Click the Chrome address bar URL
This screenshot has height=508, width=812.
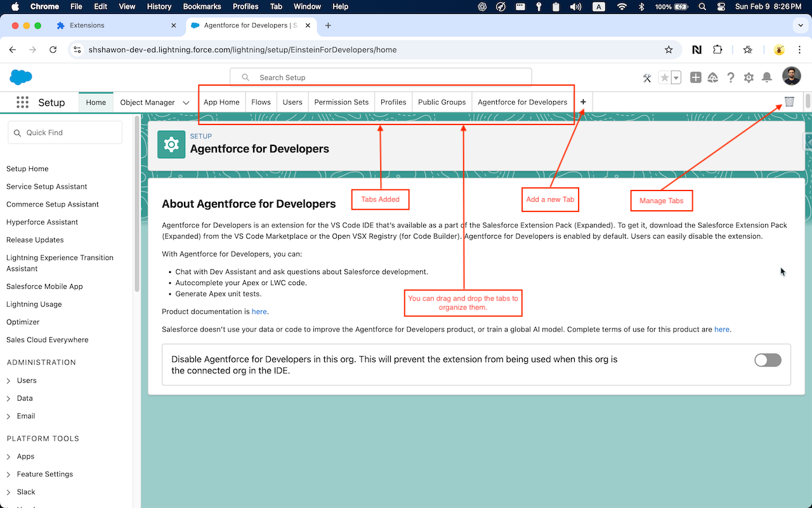coord(242,50)
